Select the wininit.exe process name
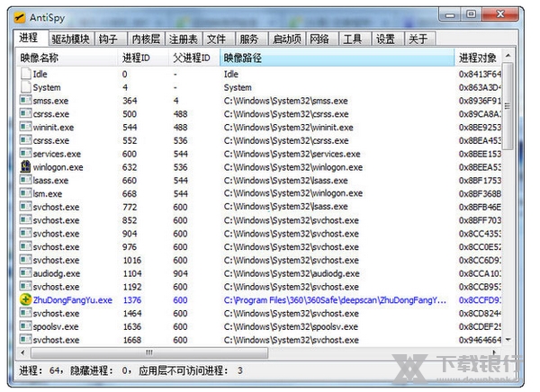Image resolution: width=540 pixels, height=392 pixels. (53, 128)
